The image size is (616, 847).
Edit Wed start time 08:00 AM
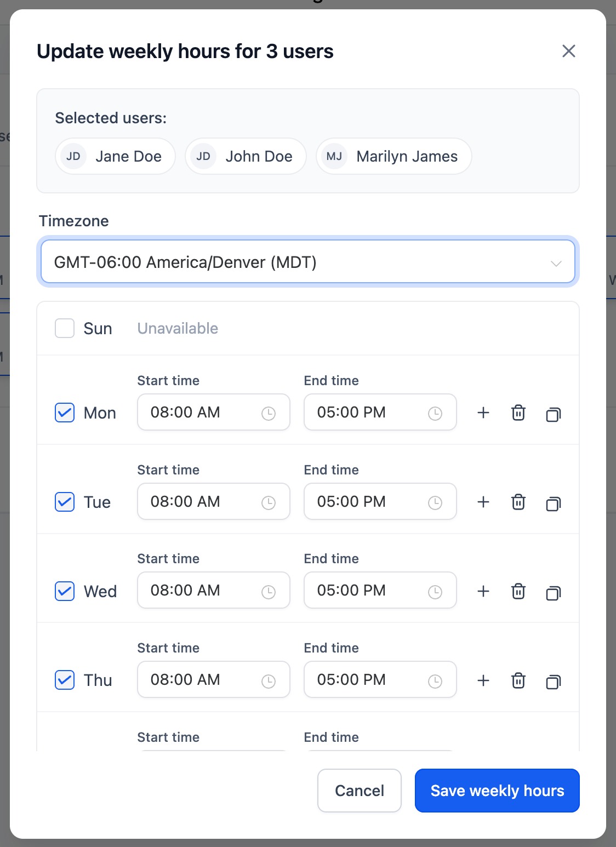coord(214,590)
